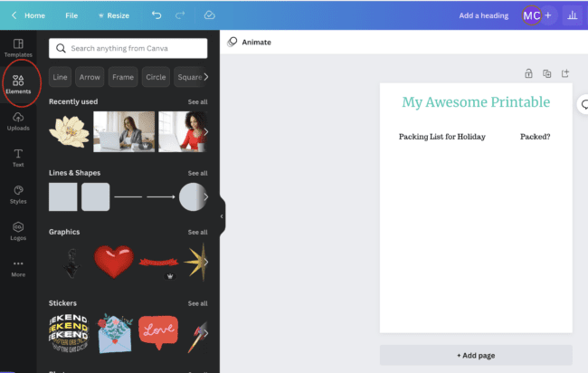Duplicate the page with copy icon
The height and width of the screenshot is (373, 588).
(546, 73)
